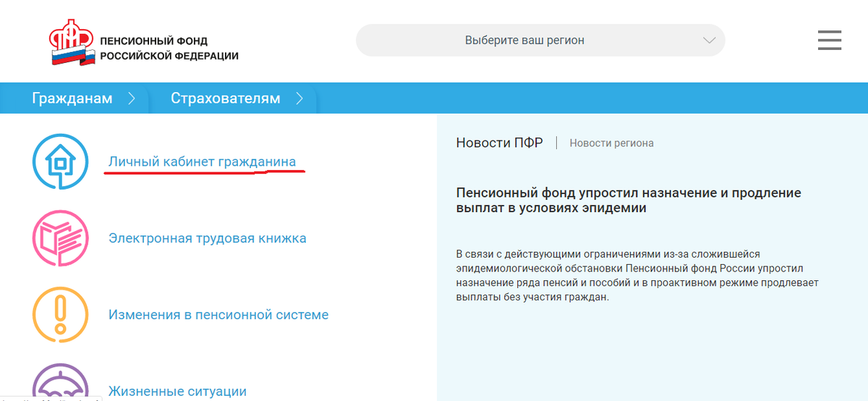Expand the arrow next to 'Страхователям'

[299, 98]
